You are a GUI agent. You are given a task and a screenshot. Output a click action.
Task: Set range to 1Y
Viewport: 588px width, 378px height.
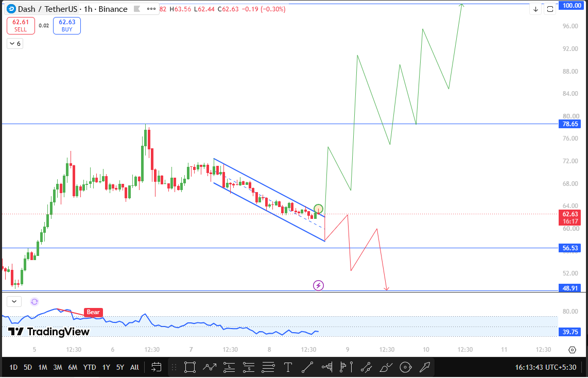tap(106, 368)
